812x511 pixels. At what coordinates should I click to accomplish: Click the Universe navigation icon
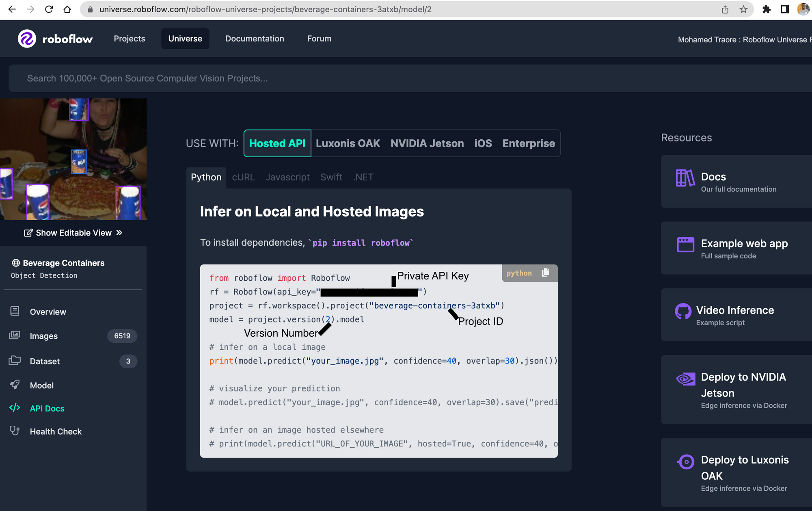pyautogui.click(x=186, y=38)
